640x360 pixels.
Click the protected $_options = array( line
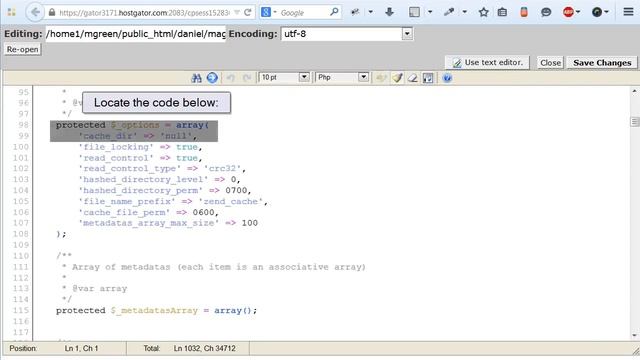point(133,125)
